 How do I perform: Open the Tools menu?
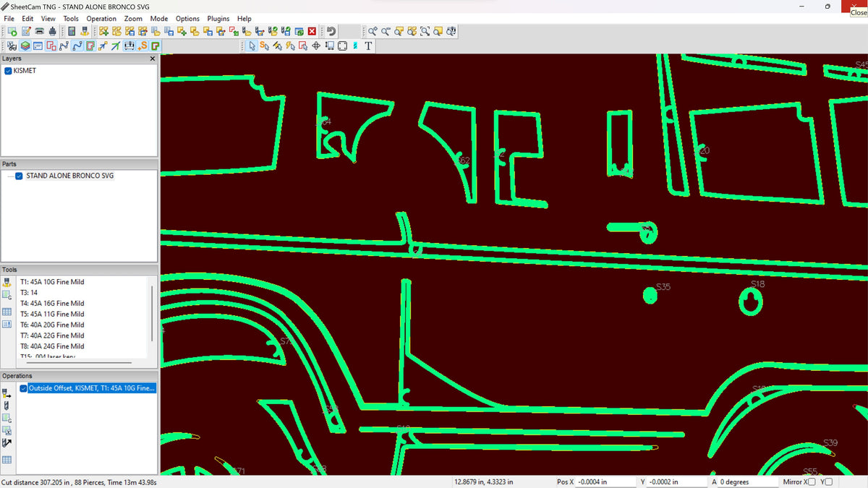pyautogui.click(x=71, y=18)
